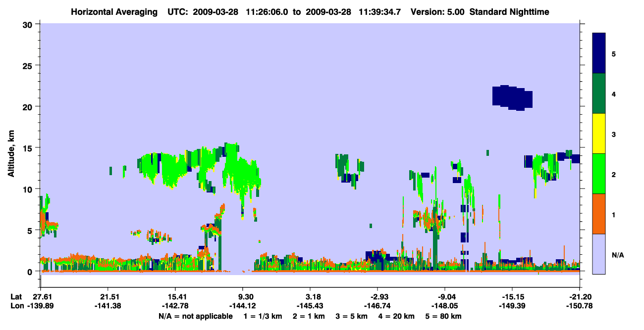Click the '3 = 5 km' legend note
This screenshot has width=644, height=330.
click(x=352, y=316)
